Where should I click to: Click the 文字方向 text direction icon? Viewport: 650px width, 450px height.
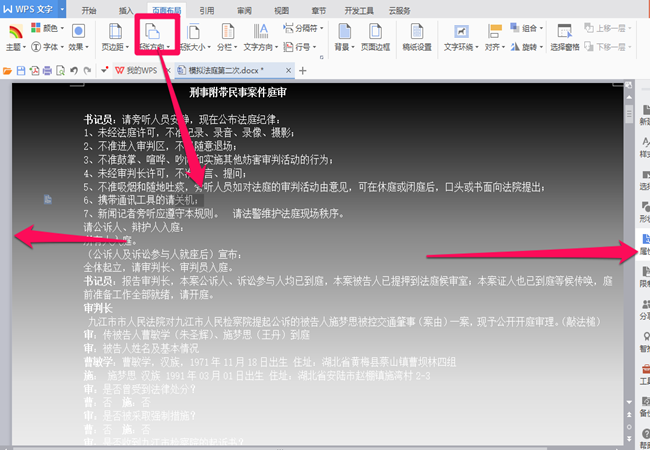click(261, 31)
